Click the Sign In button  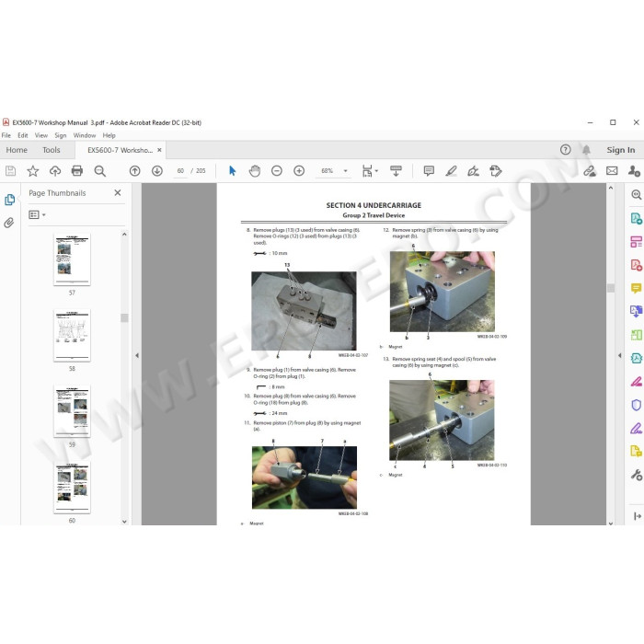pyautogui.click(x=621, y=150)
